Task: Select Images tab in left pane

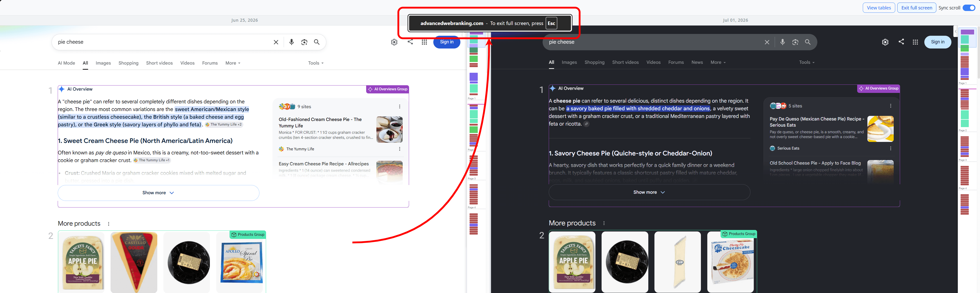Action: [103, 63]
